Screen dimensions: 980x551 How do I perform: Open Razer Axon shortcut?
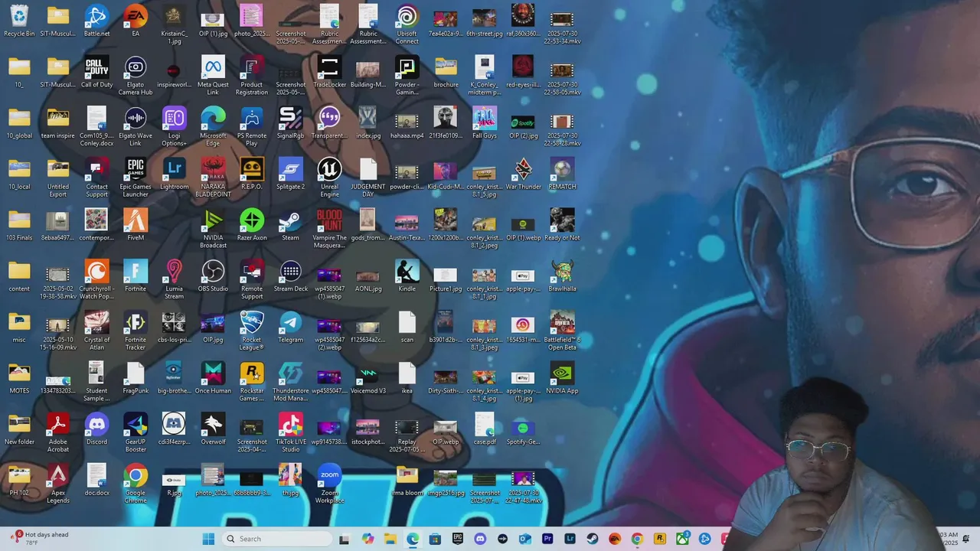point(252,224)
